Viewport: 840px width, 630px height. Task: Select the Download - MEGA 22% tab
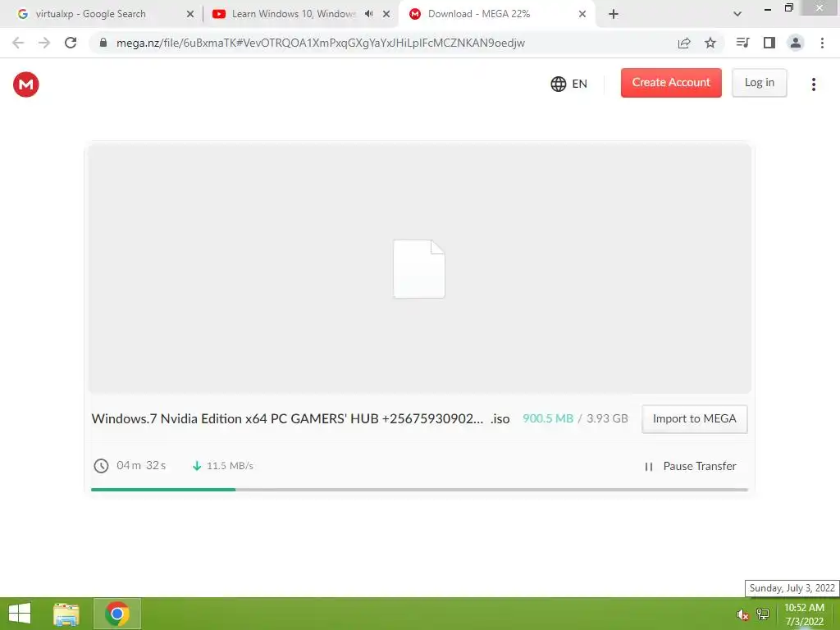point(478,14)
